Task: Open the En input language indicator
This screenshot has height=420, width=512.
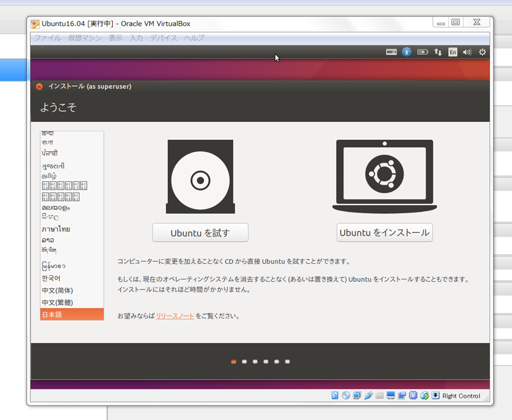Action: (x=453, y=52)
